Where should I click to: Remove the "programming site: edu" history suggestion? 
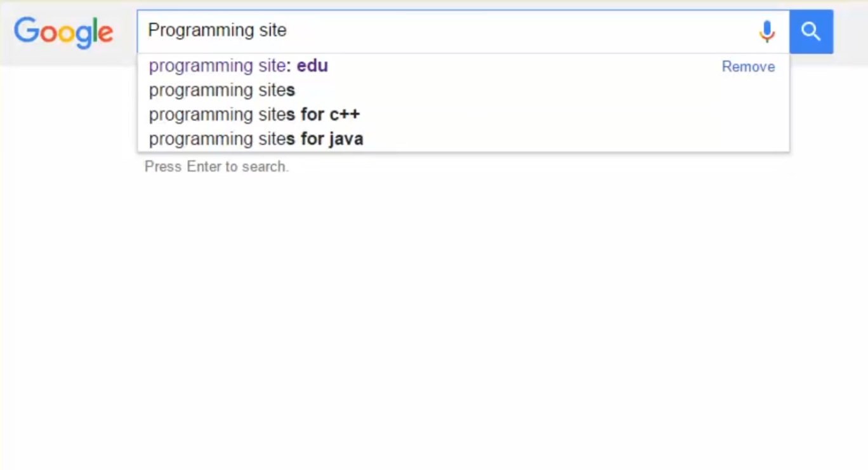[748, 67]
